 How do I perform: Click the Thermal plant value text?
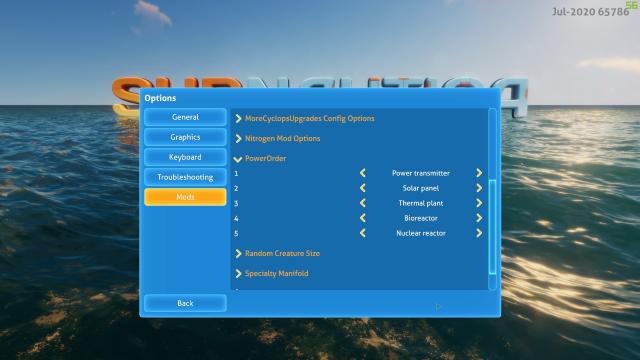coord(421,203)
